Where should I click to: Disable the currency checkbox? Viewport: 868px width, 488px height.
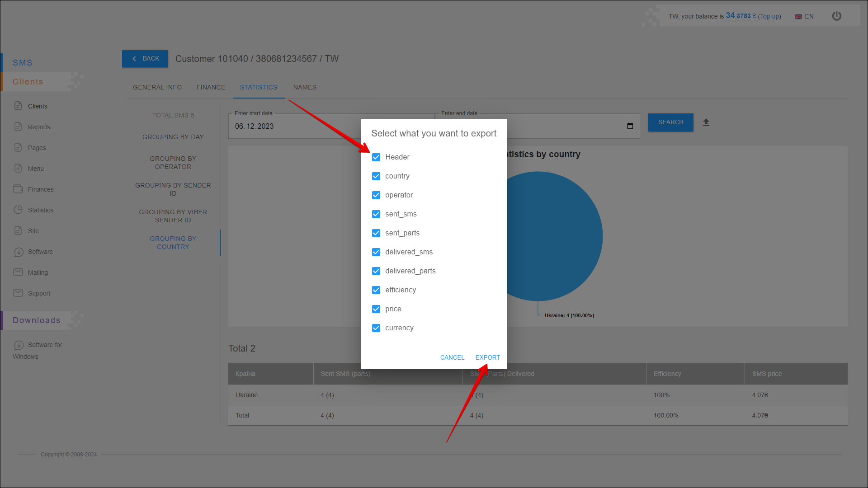[x=376, y=328]
